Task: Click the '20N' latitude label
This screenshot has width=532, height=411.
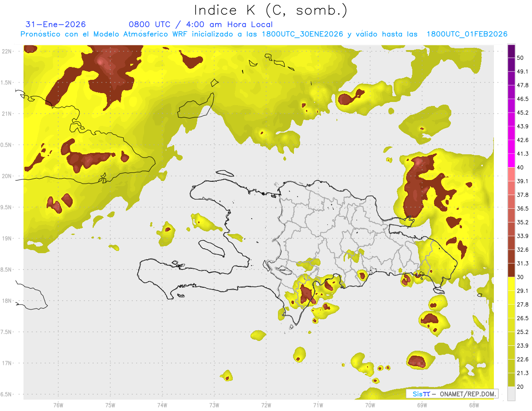Action: [x=7, y=176]
